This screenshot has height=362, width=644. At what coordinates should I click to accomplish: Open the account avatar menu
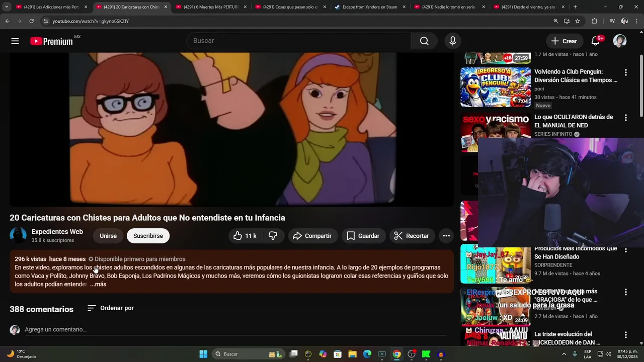coord(620,41)
